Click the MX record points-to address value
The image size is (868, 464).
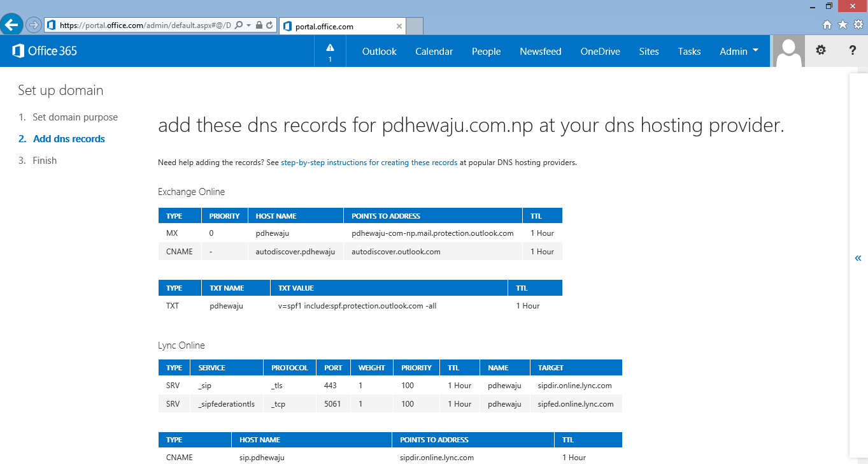tap(432, 233)
